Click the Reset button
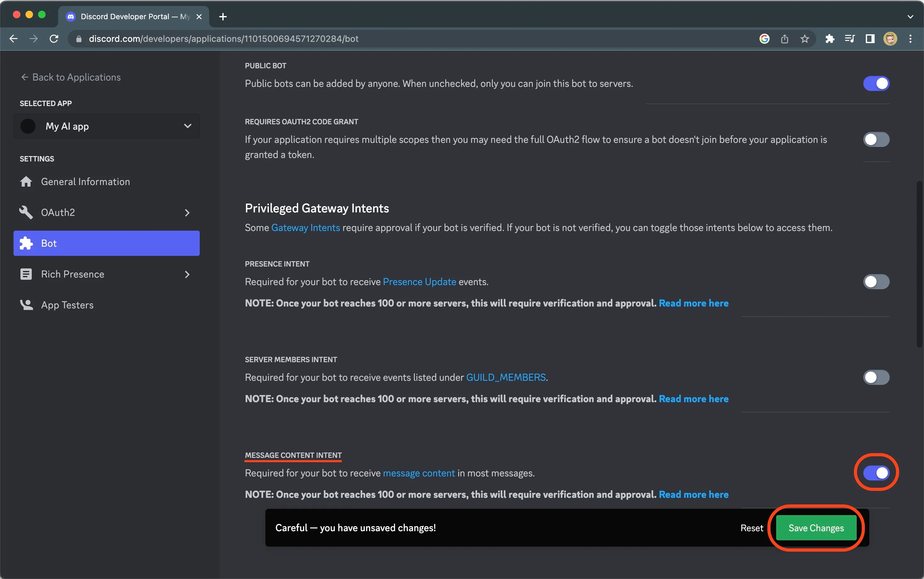This screenshot has height=579, width=924. click(x=752, y=528)
